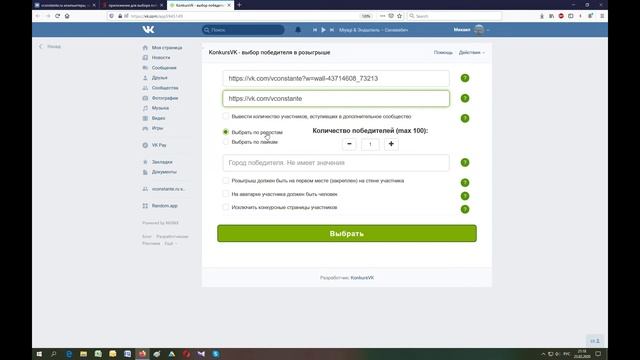Viewport: 640px width, 360px height.
Task: Decrease number of winners with minus button
Action: tap(349, 144)
